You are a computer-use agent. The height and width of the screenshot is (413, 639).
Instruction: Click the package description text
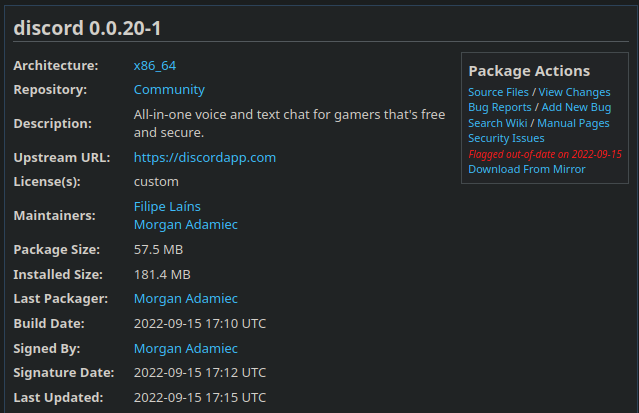pyautogui.click(x=289, y=124)
